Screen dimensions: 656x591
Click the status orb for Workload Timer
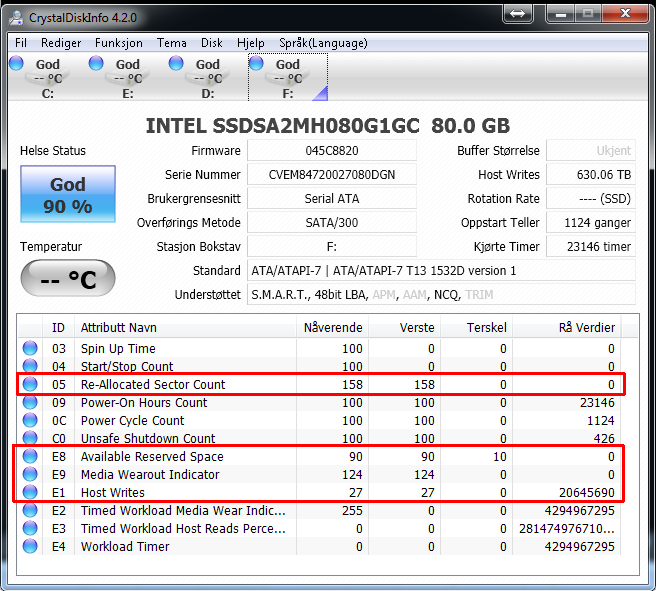(x=30, y=546)
